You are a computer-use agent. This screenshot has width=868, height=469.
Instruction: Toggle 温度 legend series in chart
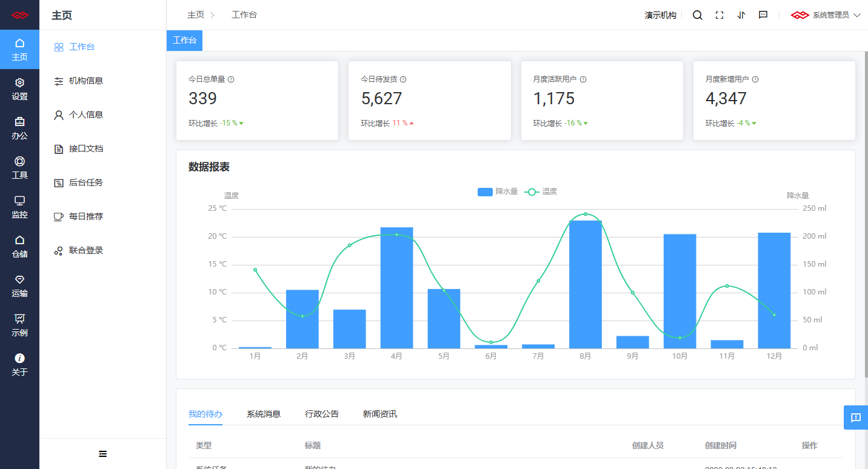pyautogui.click(x=541, y=191)
